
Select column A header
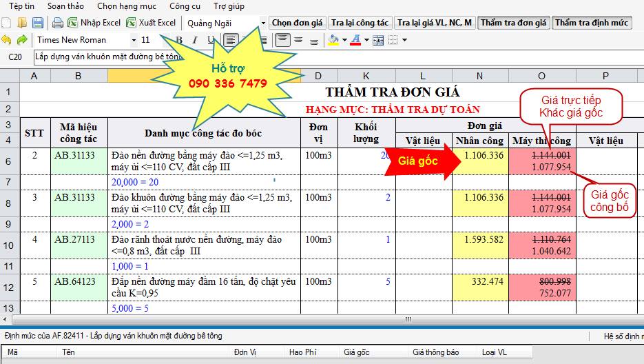tap(34, 76)
